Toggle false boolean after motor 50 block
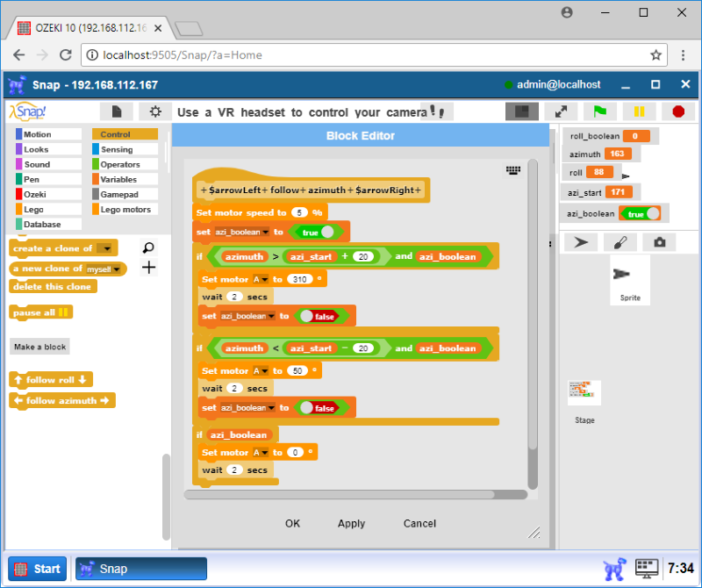The image size is (702, 588). click(x=319, y=408)
